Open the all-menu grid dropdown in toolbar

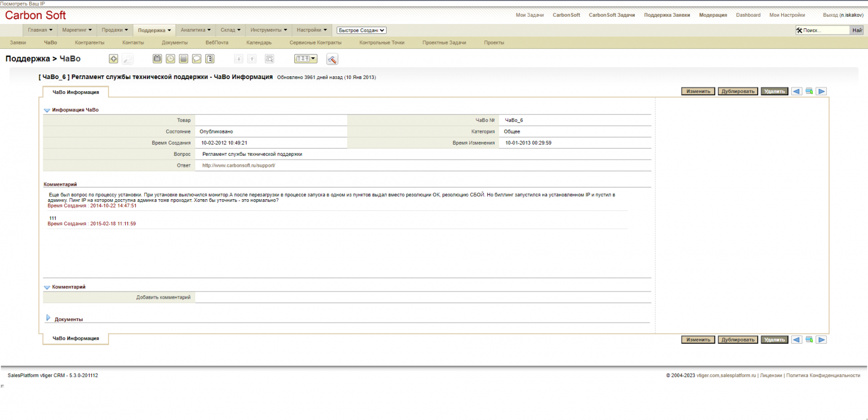coord(305,58)
